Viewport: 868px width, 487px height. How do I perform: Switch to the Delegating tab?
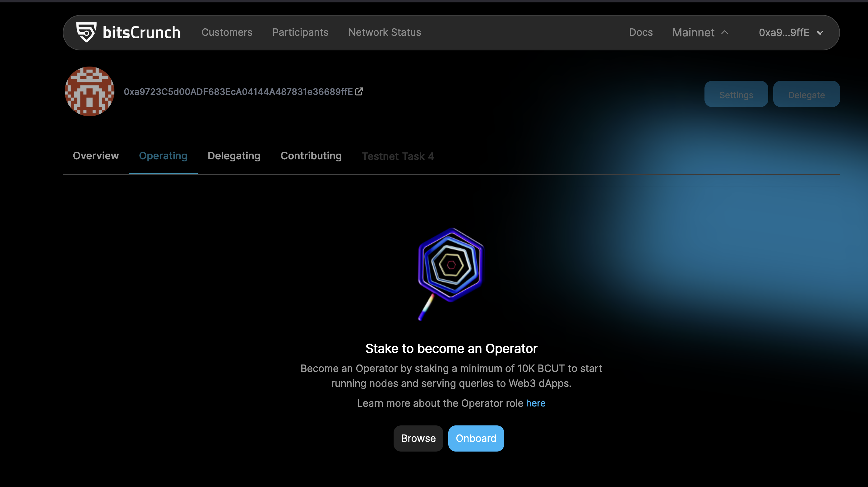pos(234,156)
